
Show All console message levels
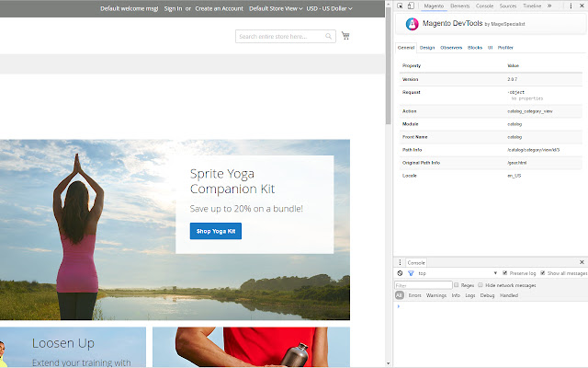(399, 295)
